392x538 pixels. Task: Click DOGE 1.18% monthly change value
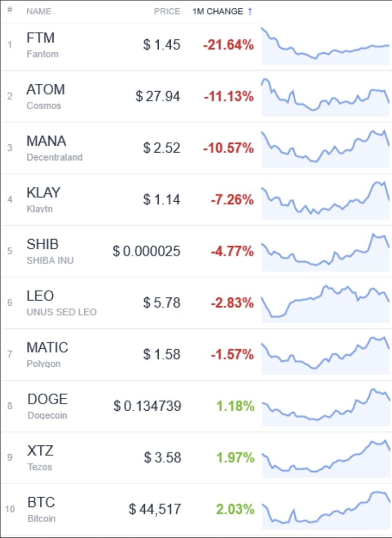235,406
